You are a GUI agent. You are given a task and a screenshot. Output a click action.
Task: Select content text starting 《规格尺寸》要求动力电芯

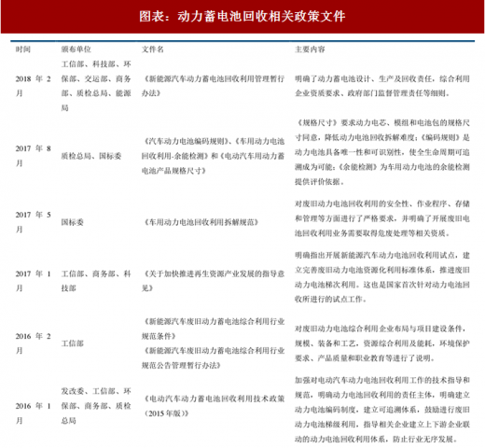(382, 152)
